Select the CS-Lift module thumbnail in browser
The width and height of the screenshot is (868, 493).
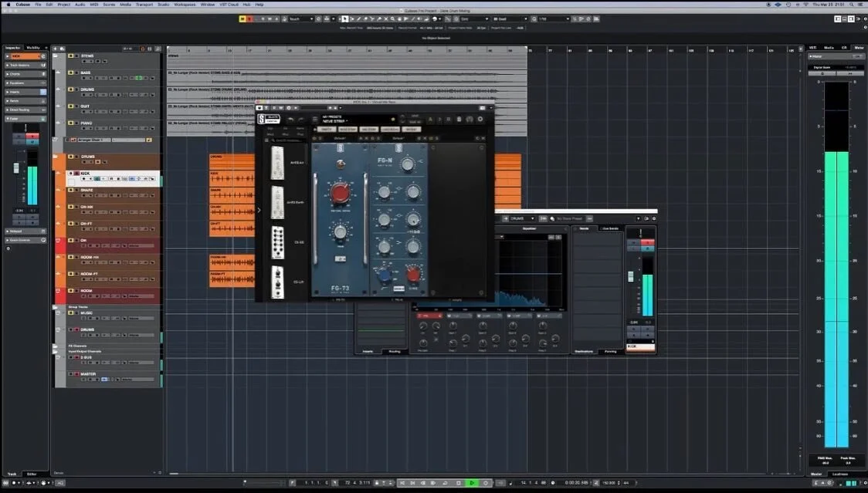(x=277, y=282)
